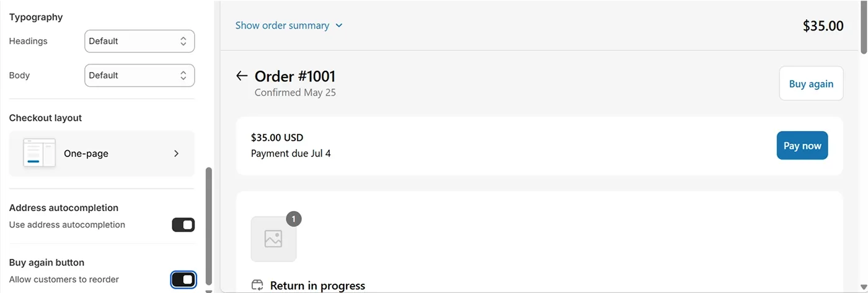The height and width of the screenshot is (293, 868).
Task: Click the down arrow of settings panel scrollbar
Action: pyautogui.click(x=209, y=290)
